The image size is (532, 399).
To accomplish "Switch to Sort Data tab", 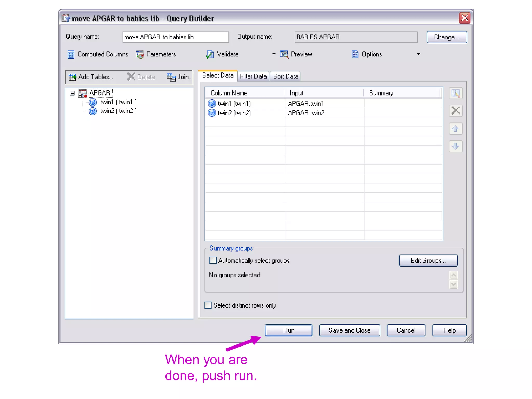I will tap(285, 76).
